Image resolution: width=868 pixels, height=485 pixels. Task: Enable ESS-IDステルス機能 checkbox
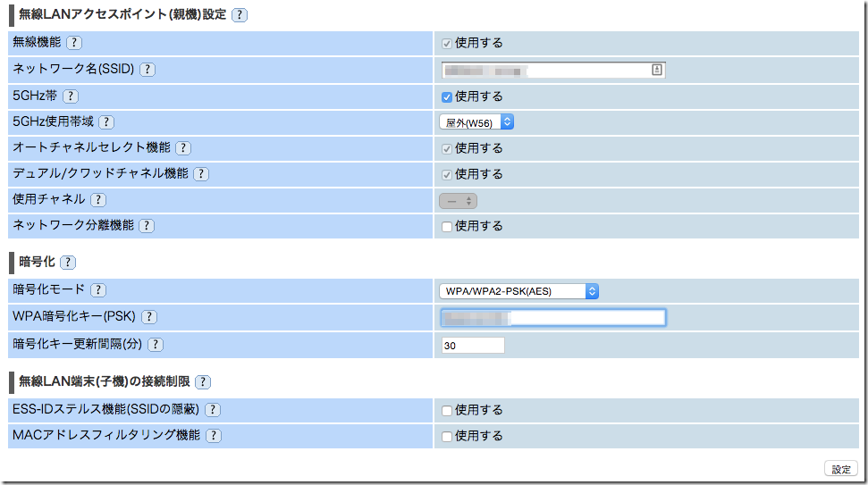[447, 411]
